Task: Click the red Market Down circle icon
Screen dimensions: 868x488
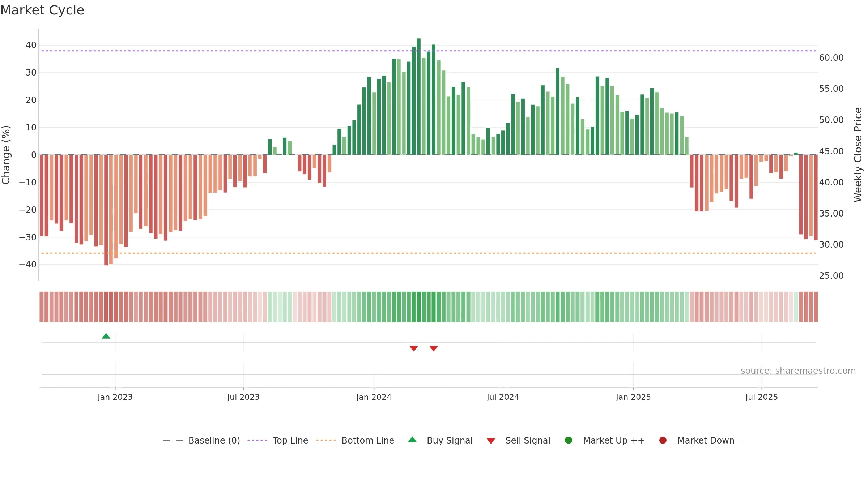Action: [663, 440]
